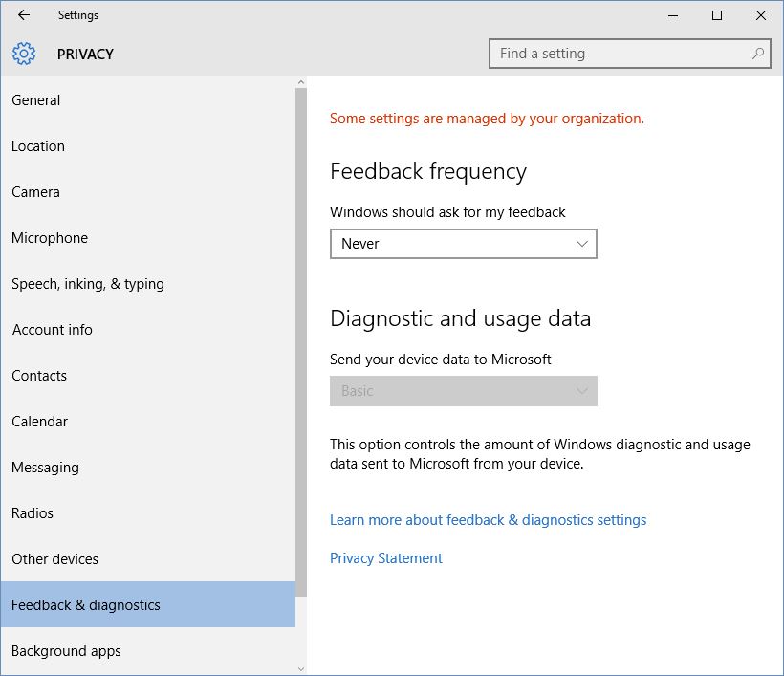Open Other devices settings
Screen dimensions: 784x676
pos(54,558)
